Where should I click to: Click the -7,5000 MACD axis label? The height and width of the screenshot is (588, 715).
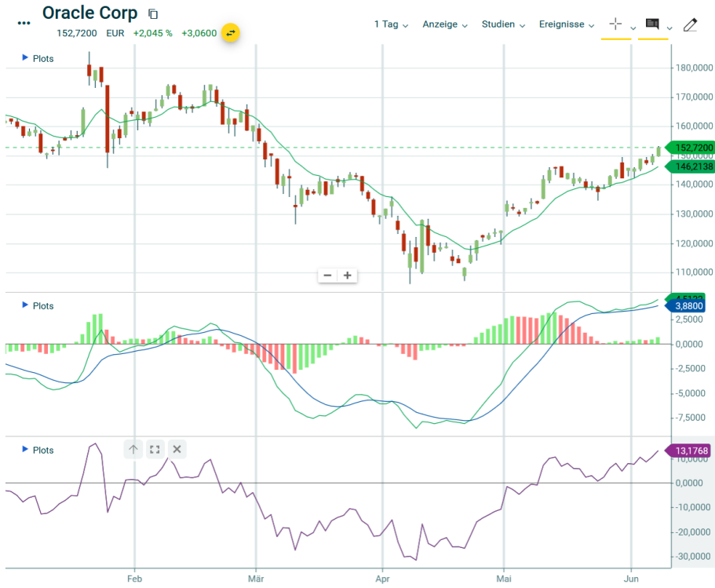(x=691, y=418)
